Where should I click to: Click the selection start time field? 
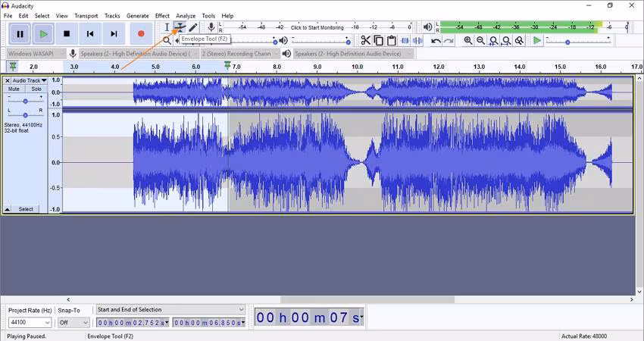(133, 323)
